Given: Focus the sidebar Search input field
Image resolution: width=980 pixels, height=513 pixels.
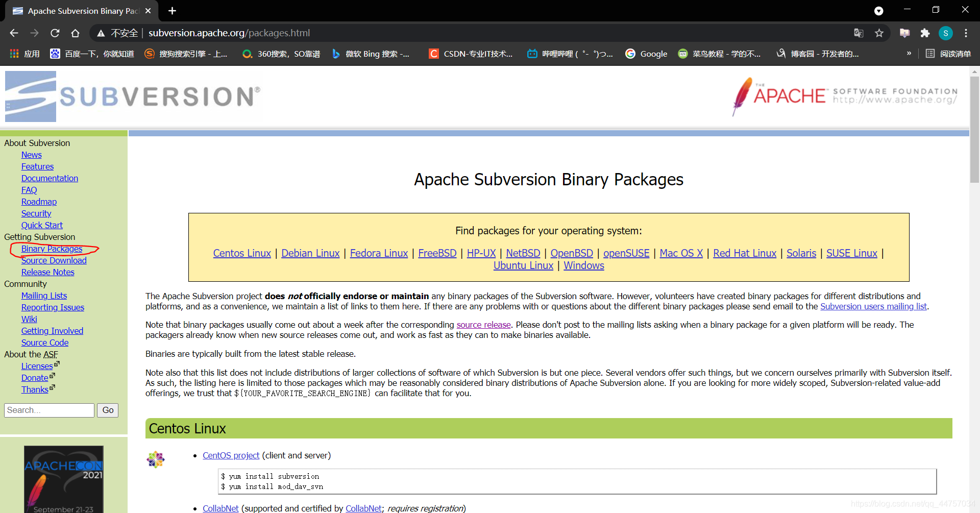Looking at the screenshot, I should pyautogui.click(x=49, y=410).
